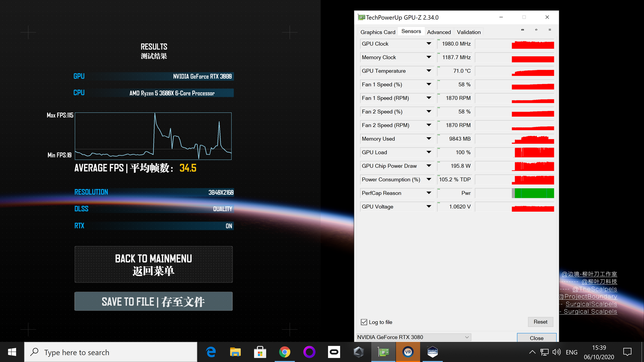This screenshot has height=362, width=644.
Task: Click DLSS Quality setting row
Action: click(x=154, y=209)
